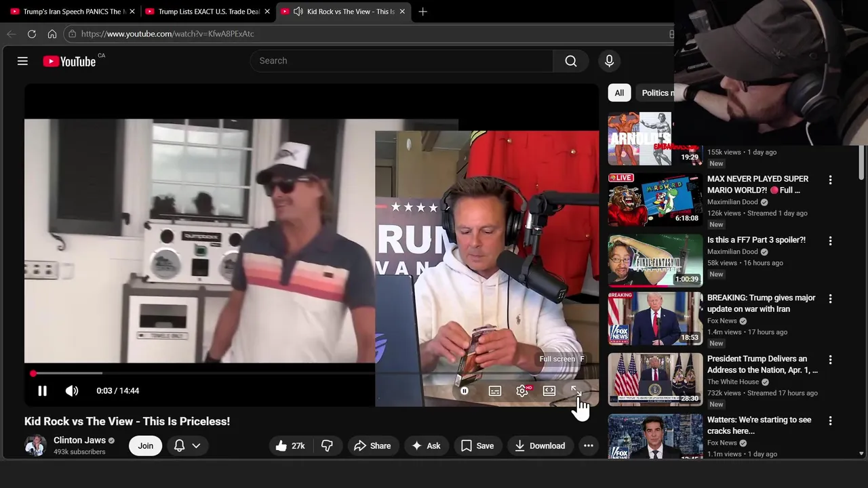Click the Share button

(x=372, y=445)
